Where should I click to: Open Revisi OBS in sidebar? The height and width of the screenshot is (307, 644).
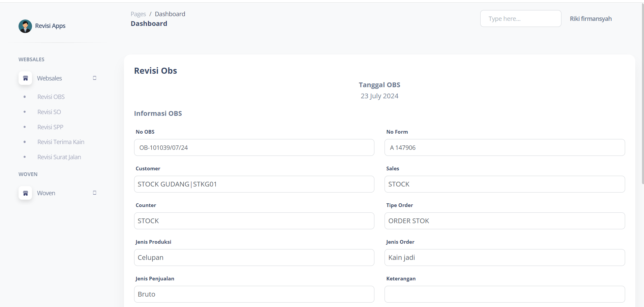(x=51, y=97)
